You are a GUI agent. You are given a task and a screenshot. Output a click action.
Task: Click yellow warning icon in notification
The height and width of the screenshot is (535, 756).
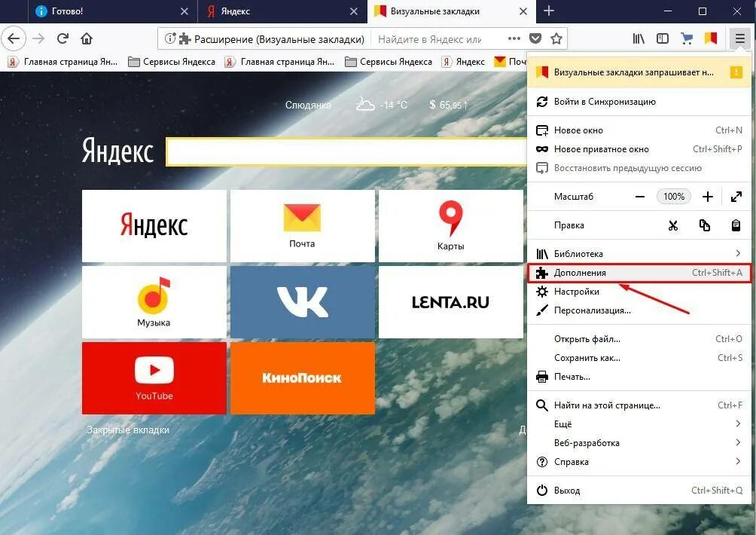[x=736, y=72]
